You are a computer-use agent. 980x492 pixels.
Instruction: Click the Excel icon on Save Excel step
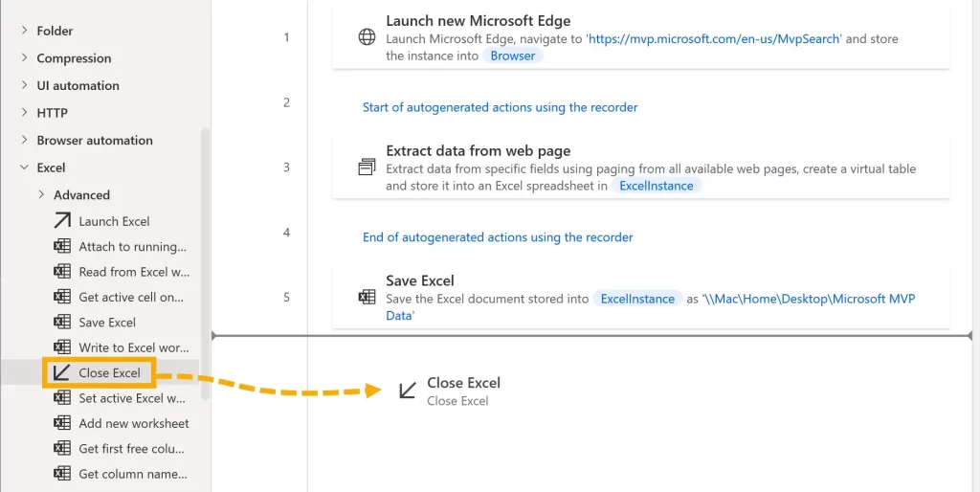point(367,297)
